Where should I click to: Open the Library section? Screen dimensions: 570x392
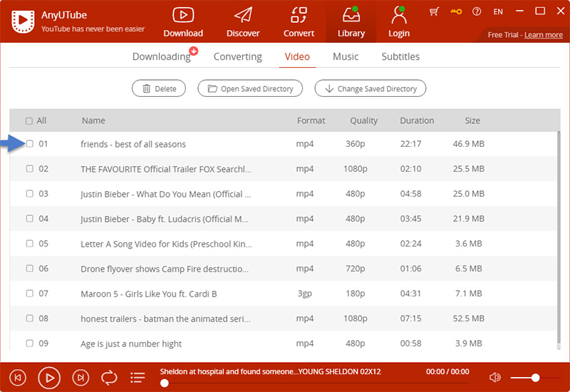[351, 22]
